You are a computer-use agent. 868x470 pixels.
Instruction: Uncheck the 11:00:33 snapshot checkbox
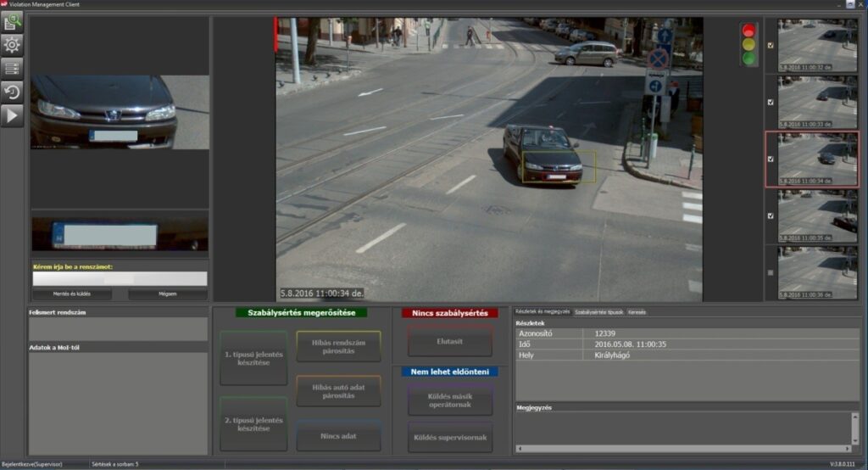771,102
